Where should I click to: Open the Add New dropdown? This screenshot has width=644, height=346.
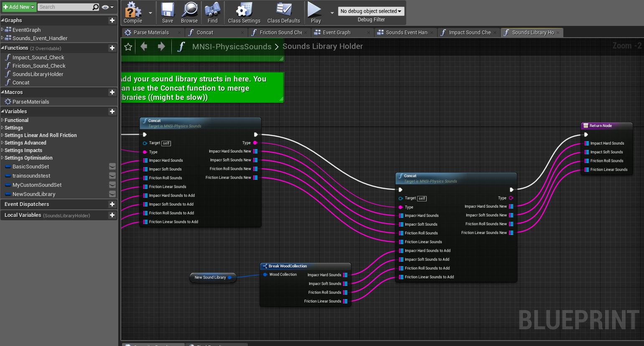point(19,7)
